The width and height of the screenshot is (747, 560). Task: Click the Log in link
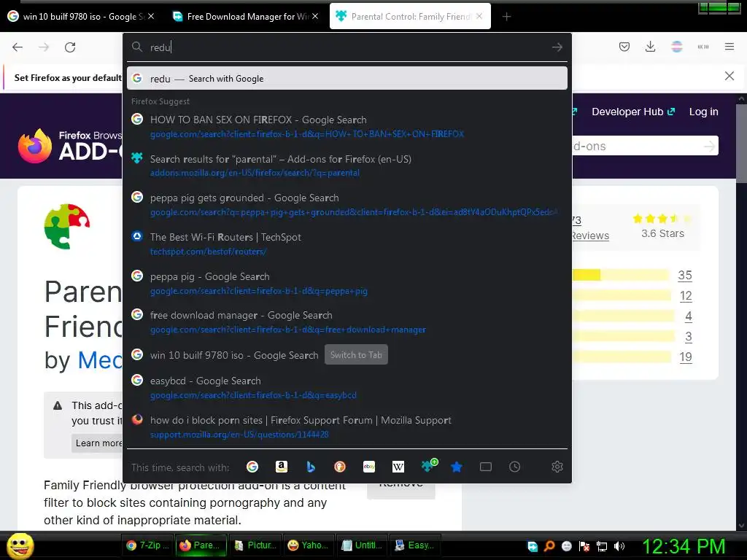pyautogui.click(x=704, y=112)
